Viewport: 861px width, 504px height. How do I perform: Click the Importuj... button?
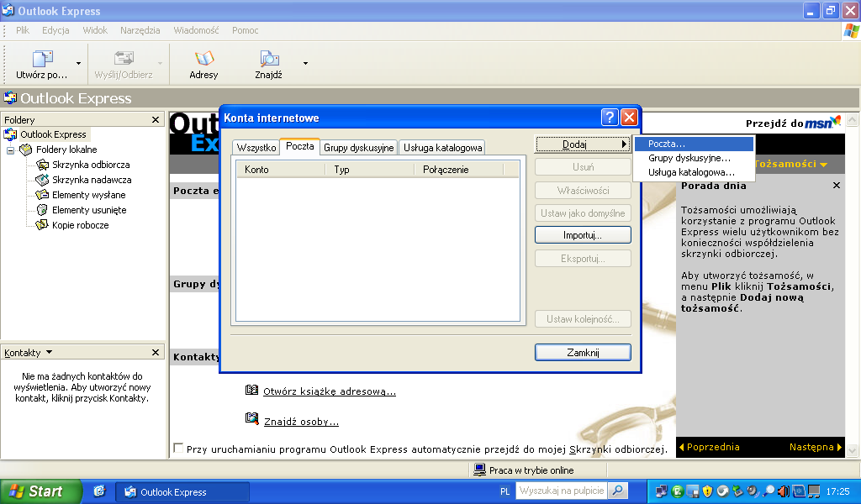click(x=583, y=235)
